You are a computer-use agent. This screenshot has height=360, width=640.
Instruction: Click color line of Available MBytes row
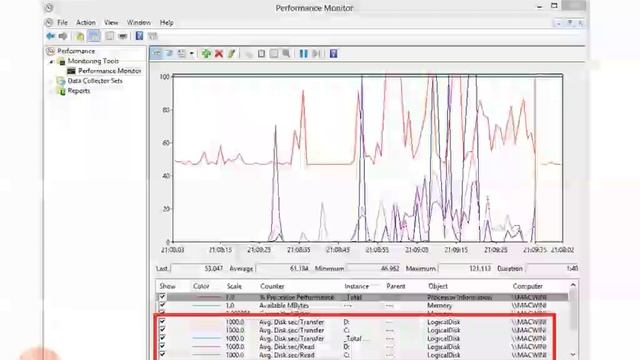point(206,305)
